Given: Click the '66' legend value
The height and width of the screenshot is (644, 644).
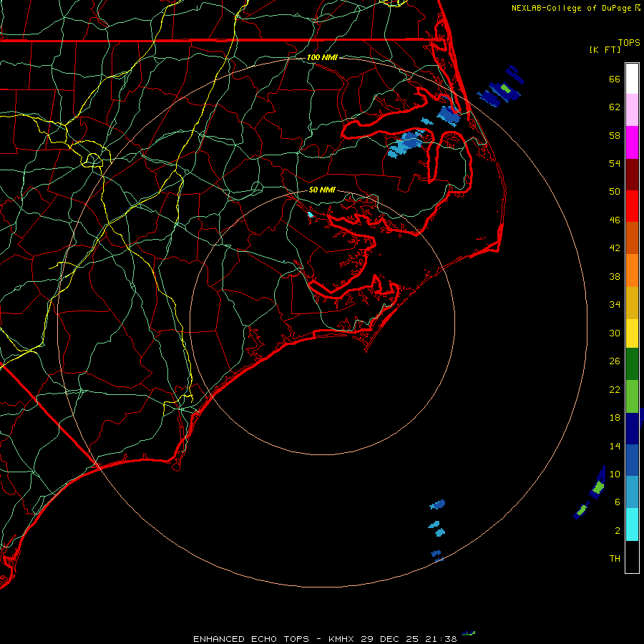Looking at the screenshot, I should pos(615,79).
